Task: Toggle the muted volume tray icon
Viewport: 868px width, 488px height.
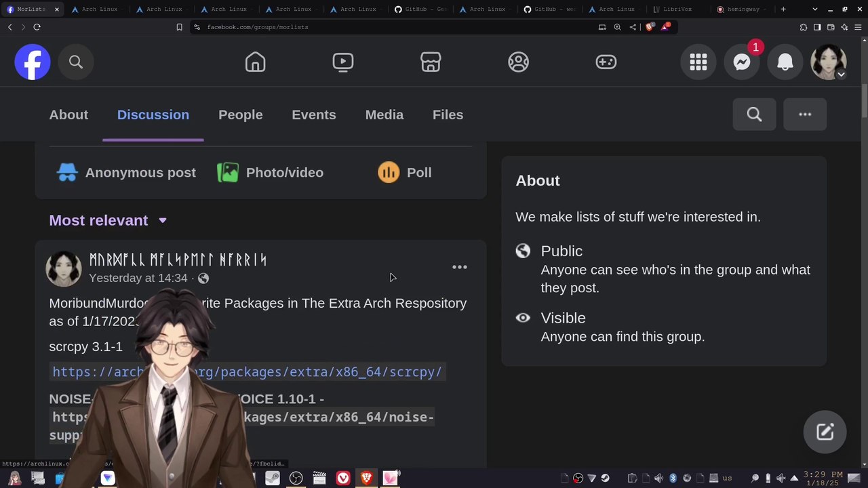Action: pyautogui.click(x=781, y=479)
